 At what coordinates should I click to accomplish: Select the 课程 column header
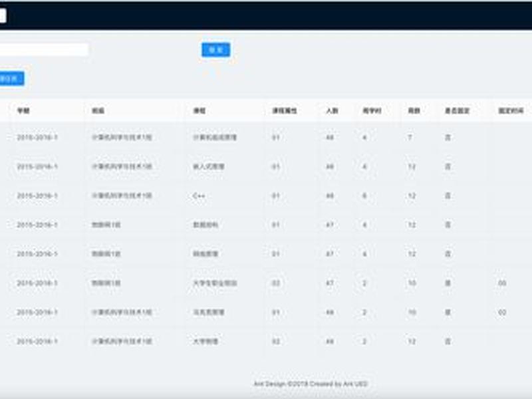coord(199,110)
